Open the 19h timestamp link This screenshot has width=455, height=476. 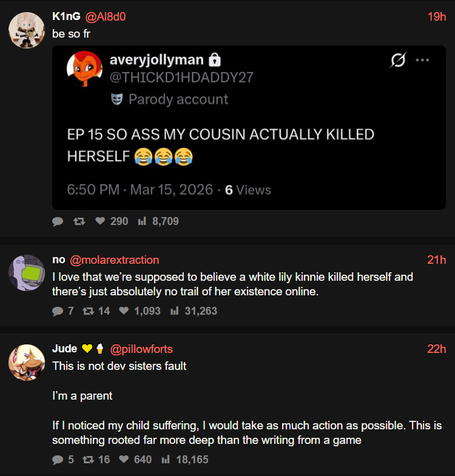click(x=437, y=17)
